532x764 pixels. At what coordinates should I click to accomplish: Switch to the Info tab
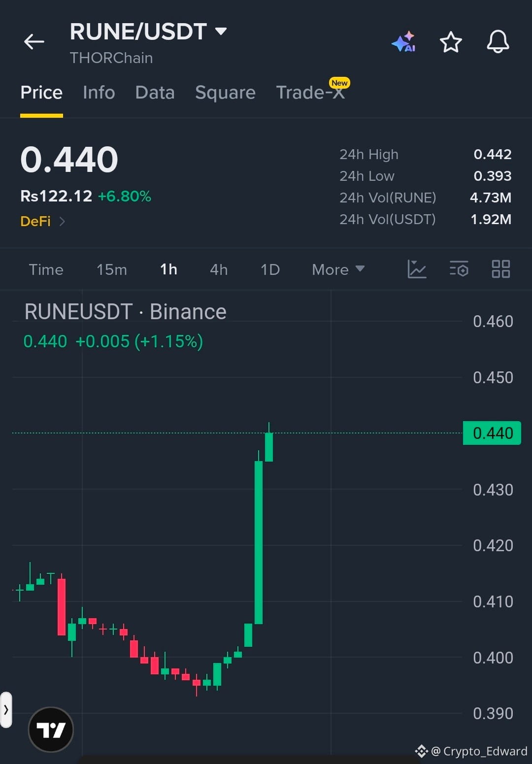99,93
